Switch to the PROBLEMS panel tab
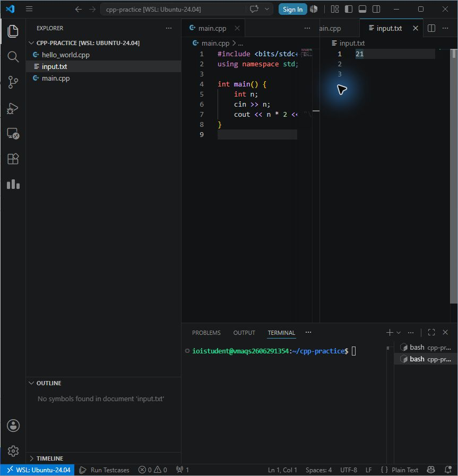The image size is (458, 476). click(x=206, y=333)
